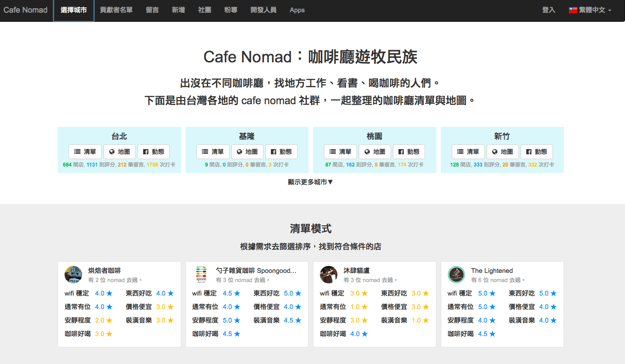Click 新竹 stats showing 128 間店
625x364 pixels.
pyautogui.click(x=502, y=165)
